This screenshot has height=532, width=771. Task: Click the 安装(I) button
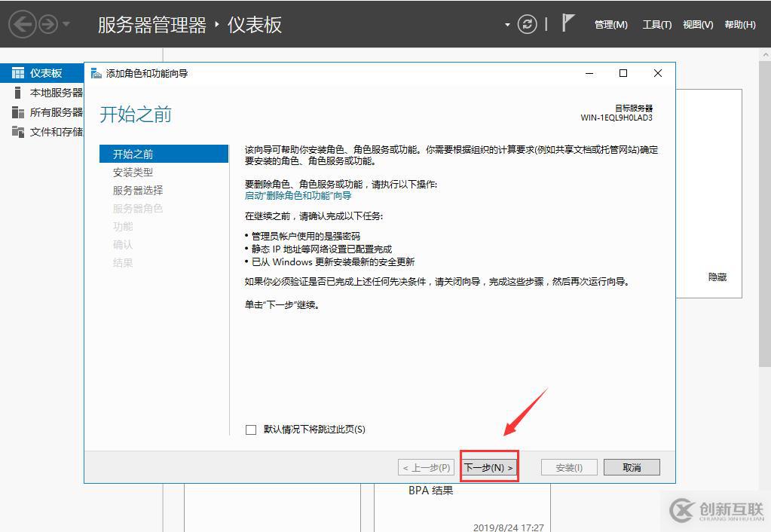(x=569, y=468)
